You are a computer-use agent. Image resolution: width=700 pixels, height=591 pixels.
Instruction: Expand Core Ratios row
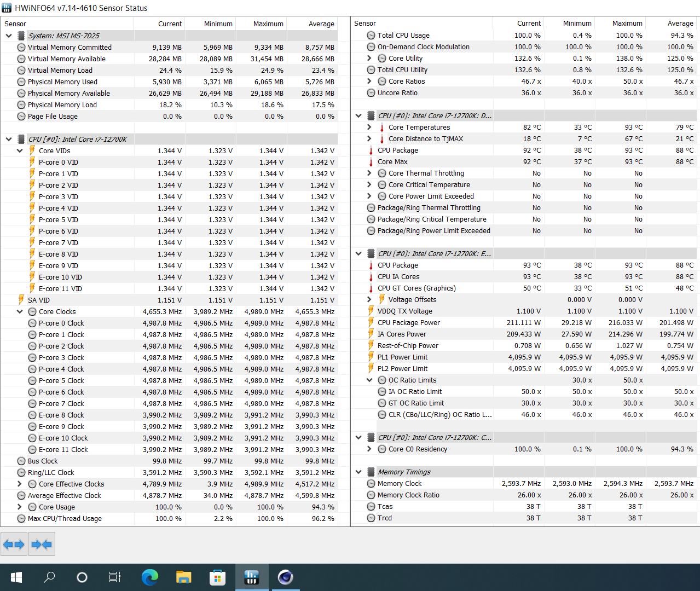tap(369, 81)
